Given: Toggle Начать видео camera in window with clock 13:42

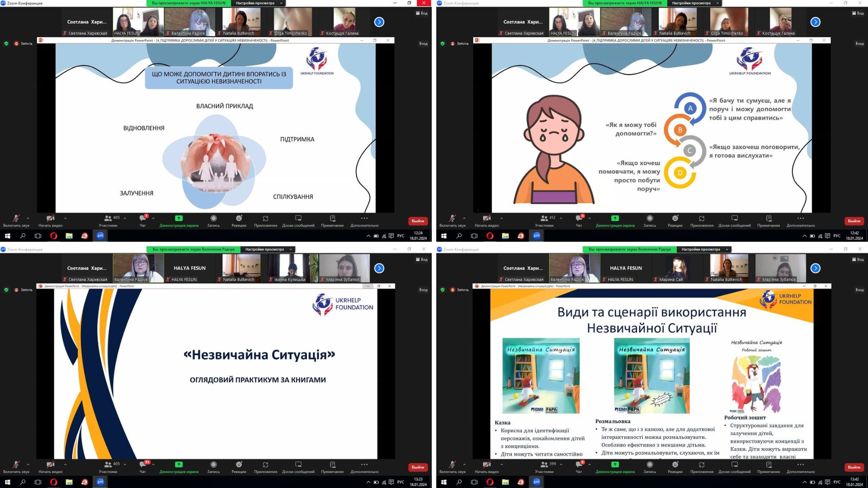Looking at the screenshot, I should pos(486,466).
